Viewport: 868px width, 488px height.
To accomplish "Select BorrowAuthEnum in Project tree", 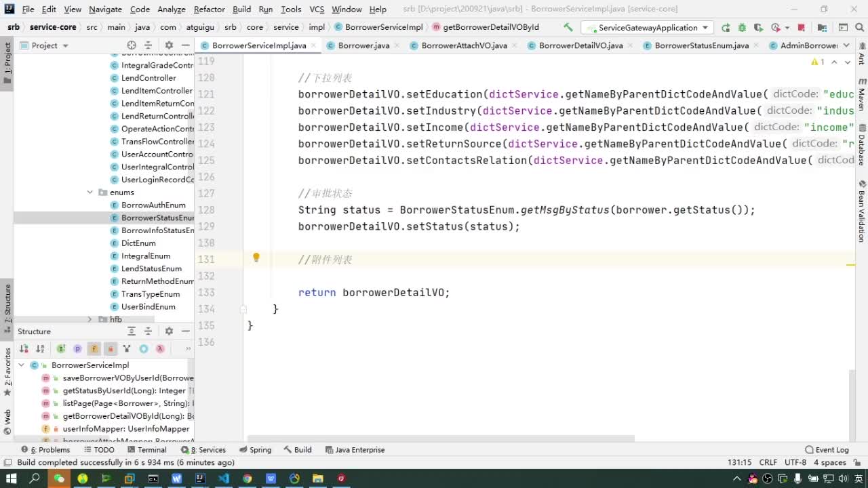I will (147, 205).
